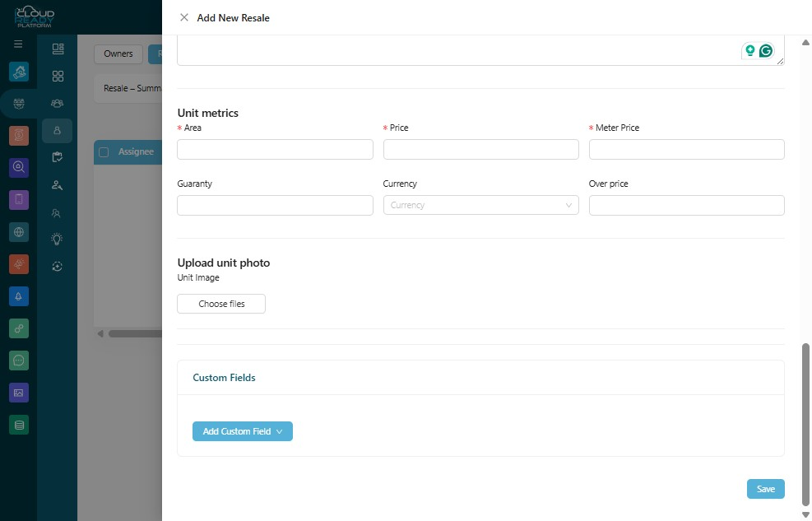Click the Upload unit photo heading

[x=223, y=263]
